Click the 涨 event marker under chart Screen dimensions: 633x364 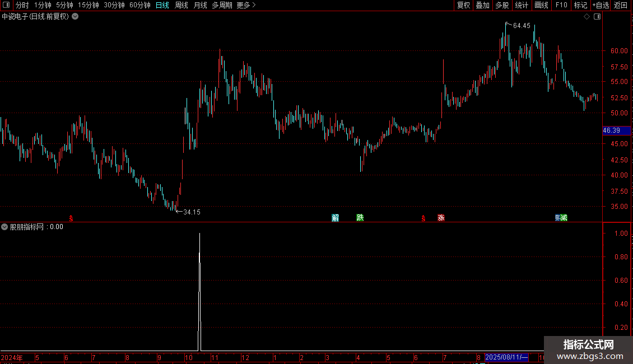point(441,218)
